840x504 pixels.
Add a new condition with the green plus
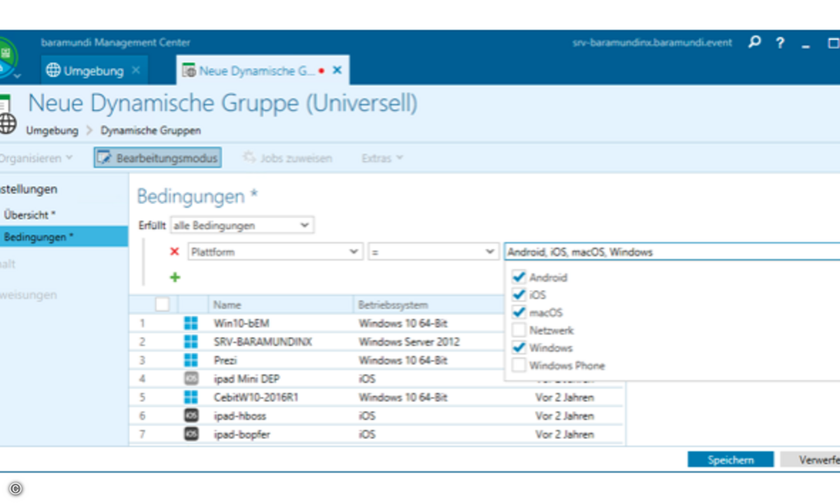click(174, 278)
